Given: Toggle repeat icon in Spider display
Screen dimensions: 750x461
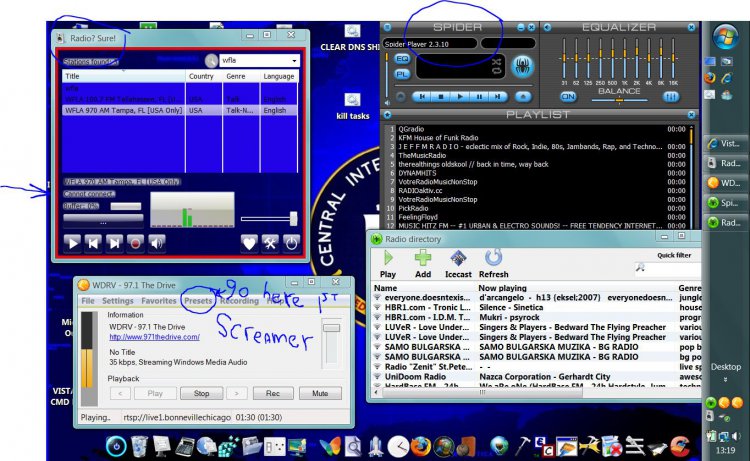Looking at the screenshot, I should 496,71.
